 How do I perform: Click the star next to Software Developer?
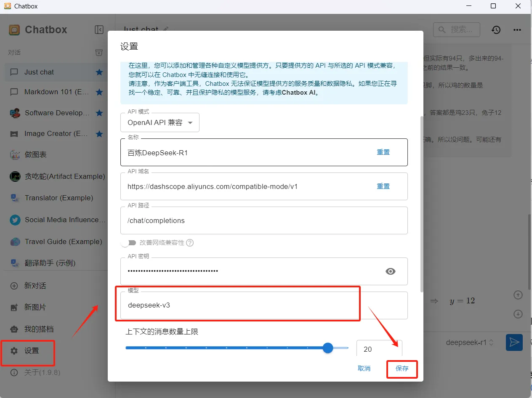point(99,113)
